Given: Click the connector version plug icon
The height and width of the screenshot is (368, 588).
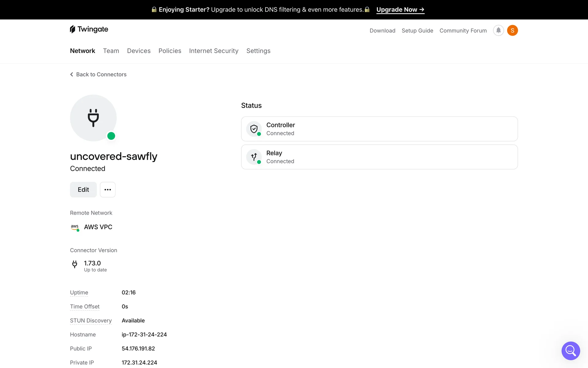Looking at the screenshot, I should pyautogui.click(x=74, y=264).
